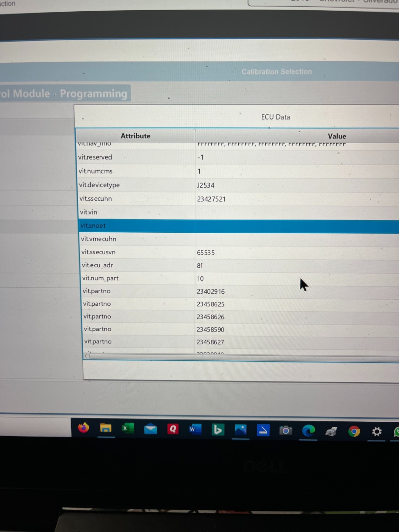
Task: Click the highlighted vit.snoet row
Action: [x=239, y=226]
